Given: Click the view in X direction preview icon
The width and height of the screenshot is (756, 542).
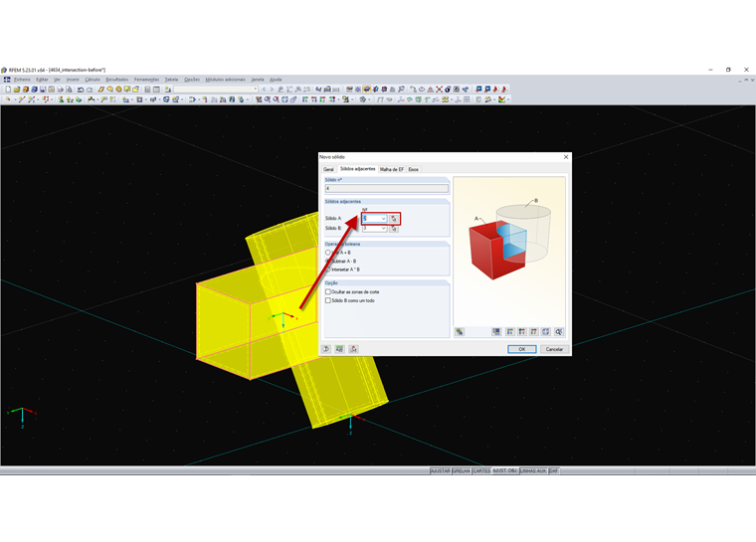Looking at the screenshot, I should point(509,332).
